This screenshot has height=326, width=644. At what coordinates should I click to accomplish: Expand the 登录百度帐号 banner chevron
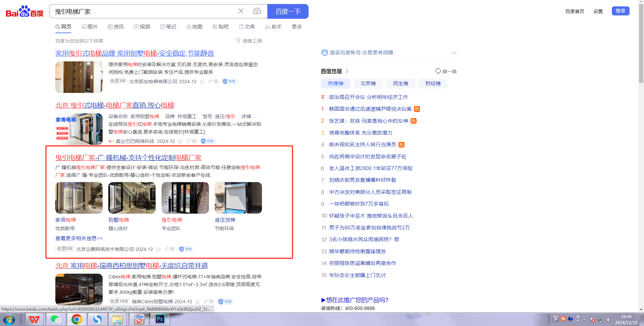tap(454, 53)
